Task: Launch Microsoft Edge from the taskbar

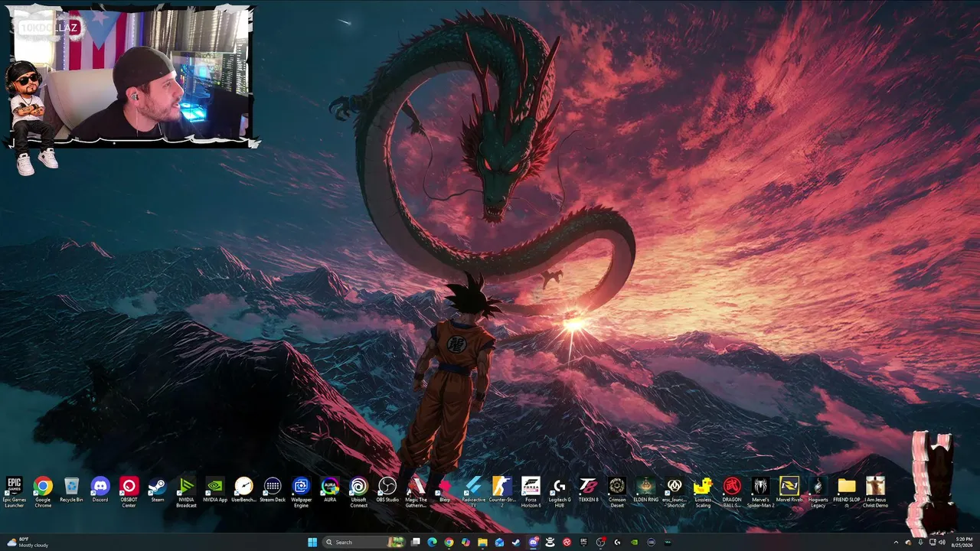Action: (433, 543)
